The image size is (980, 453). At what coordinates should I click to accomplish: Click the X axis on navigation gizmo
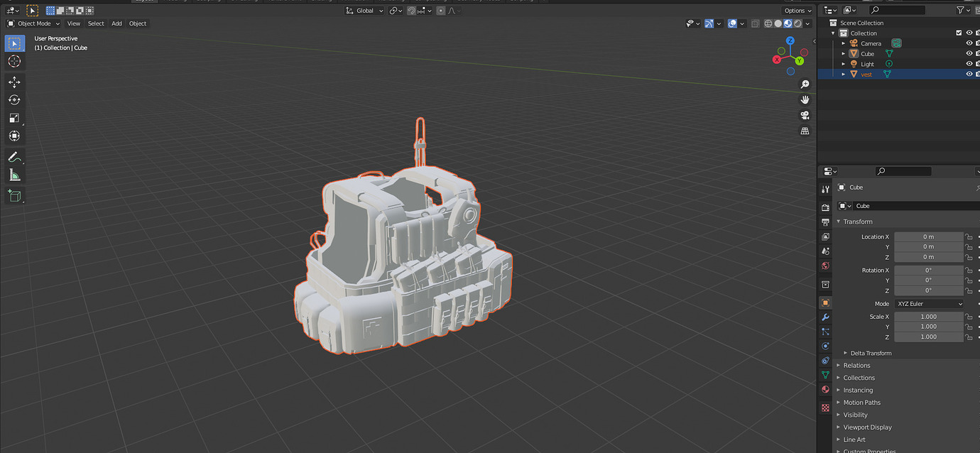(x=776, y=60)
